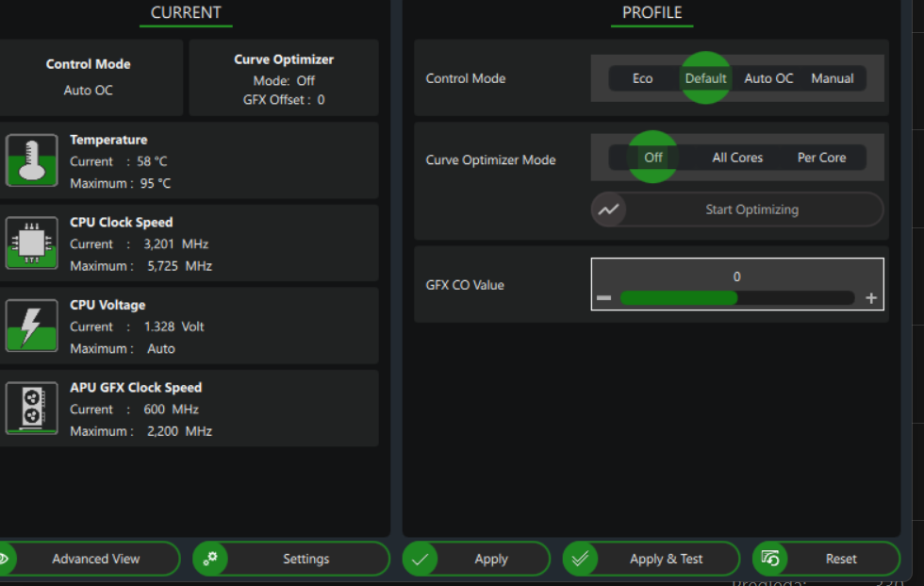Screen dimensions: 924x586
Task: Select Default control mode
Action: tap(705, 78)
